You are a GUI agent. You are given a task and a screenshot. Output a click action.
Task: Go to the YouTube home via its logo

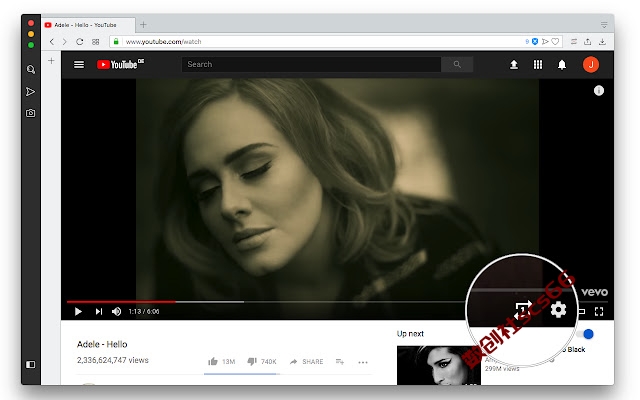point(120,64)
